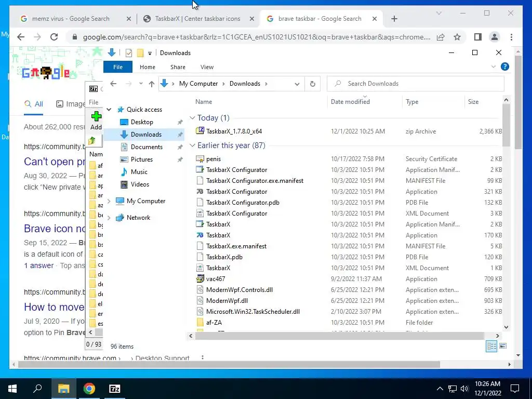Click the Google doodle logo
This screenshot has width=532, height=399.
(x=46, y=72)
